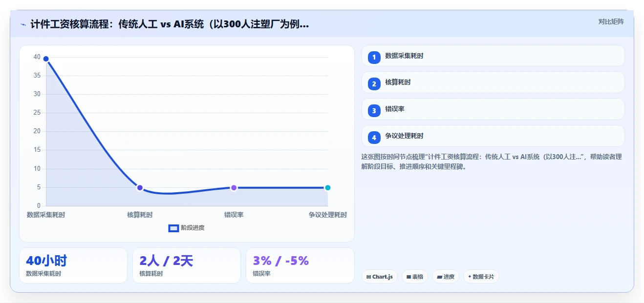Click the y-axis value 25
Viewport: 644px width, 303px height.
coord(37,113)
